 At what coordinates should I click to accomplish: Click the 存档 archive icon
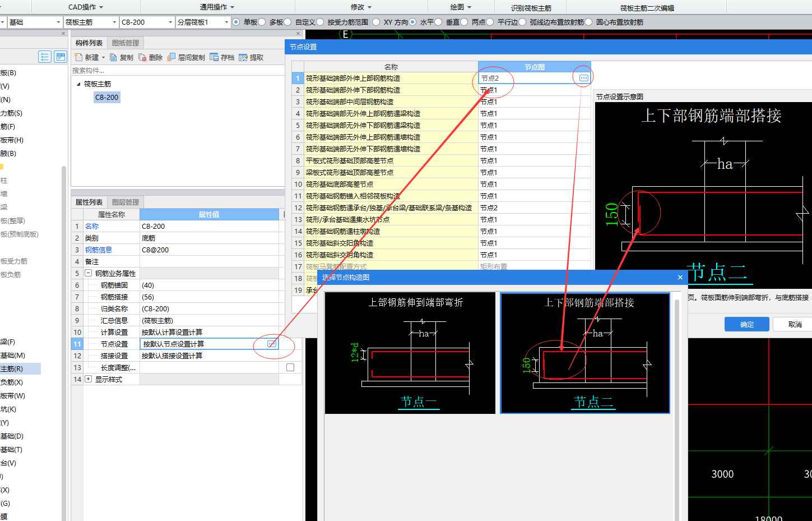(x=214, y=57)
